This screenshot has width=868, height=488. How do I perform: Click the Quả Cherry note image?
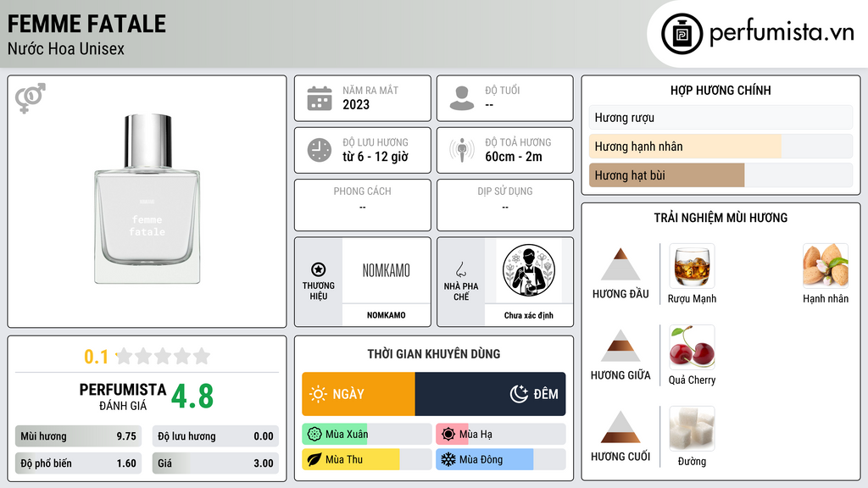click(x=692, y=347)
